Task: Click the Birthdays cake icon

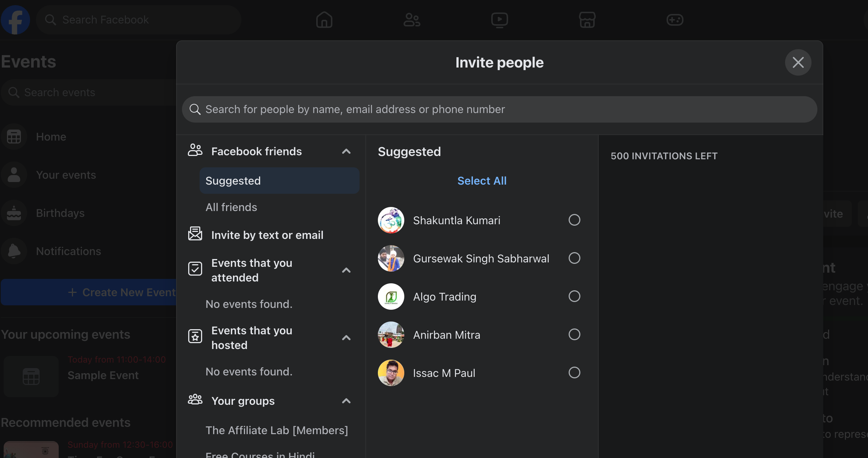Action: 14,213
